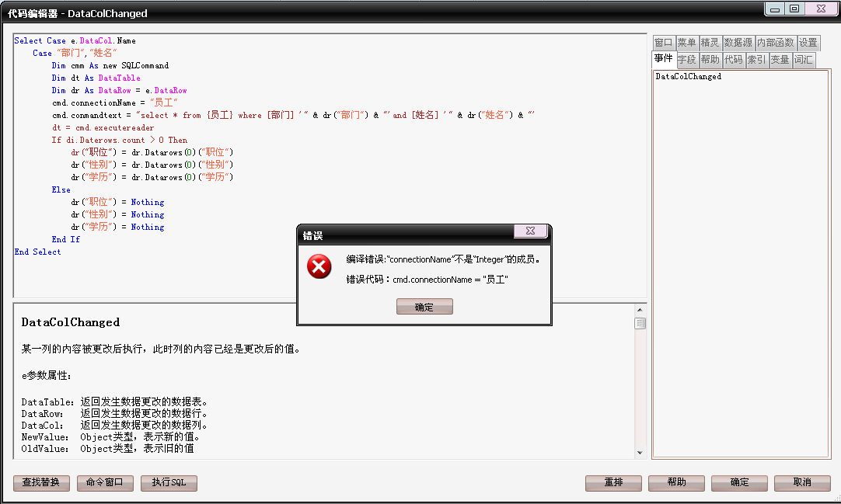The height and width of the screenshot is (504, 841).
Task: Click the help panel scrollbar thumb
Action: (640, 324)
